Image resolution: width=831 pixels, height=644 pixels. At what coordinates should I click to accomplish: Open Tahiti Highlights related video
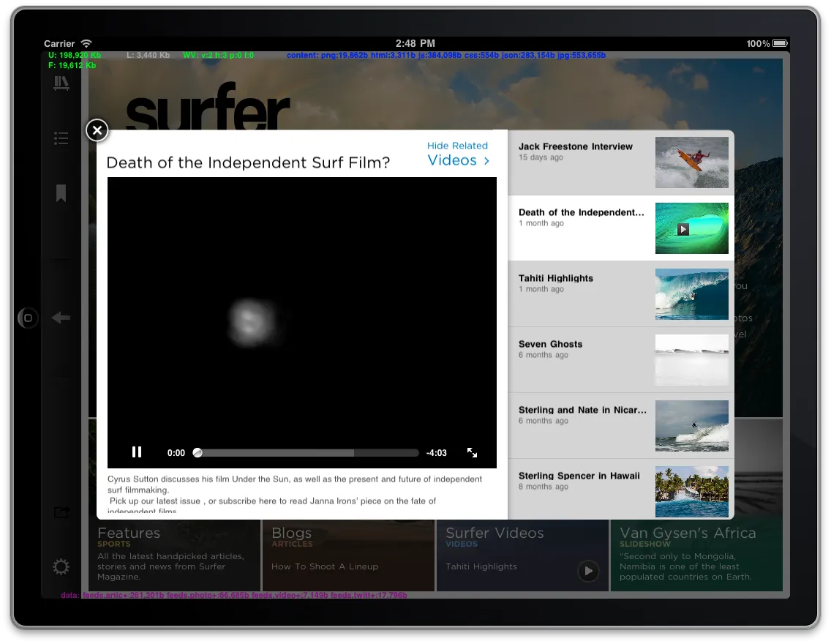[x=620, y=294]
